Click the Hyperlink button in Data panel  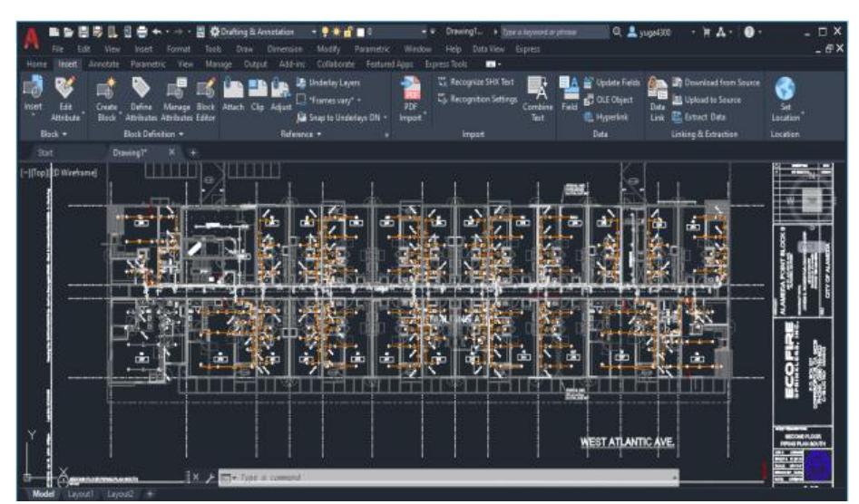606,117
